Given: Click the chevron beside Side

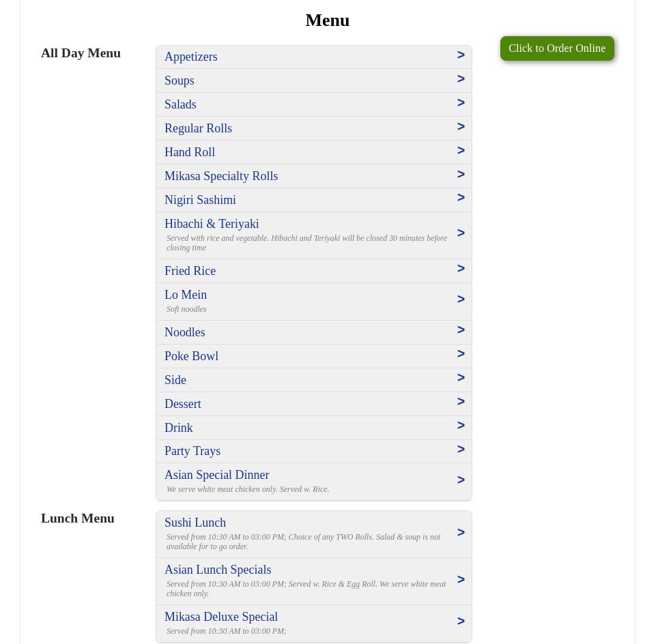Looking at the screenshot, I should click(461, 378).
